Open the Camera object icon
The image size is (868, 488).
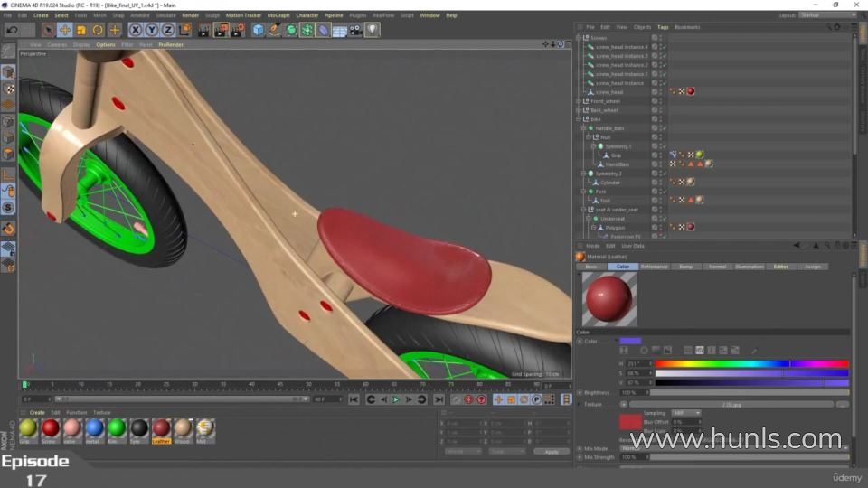click(x=356, y=30)
